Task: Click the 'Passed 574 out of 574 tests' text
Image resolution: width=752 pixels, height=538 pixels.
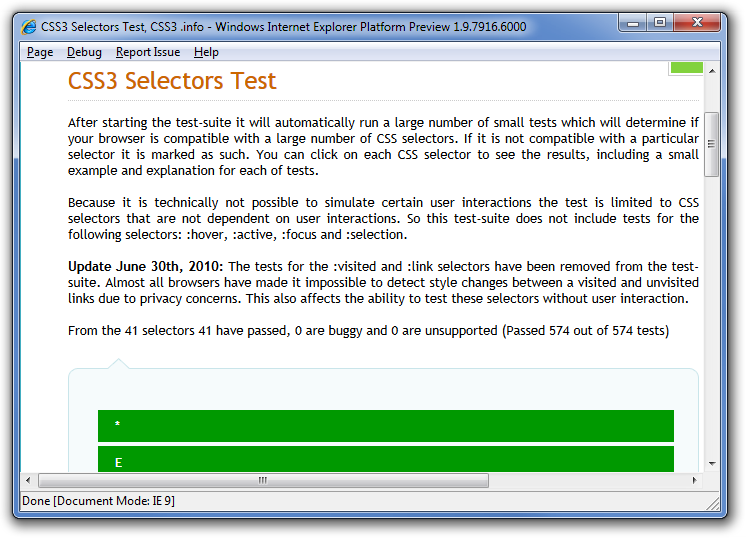Action: tap(585, 330)
